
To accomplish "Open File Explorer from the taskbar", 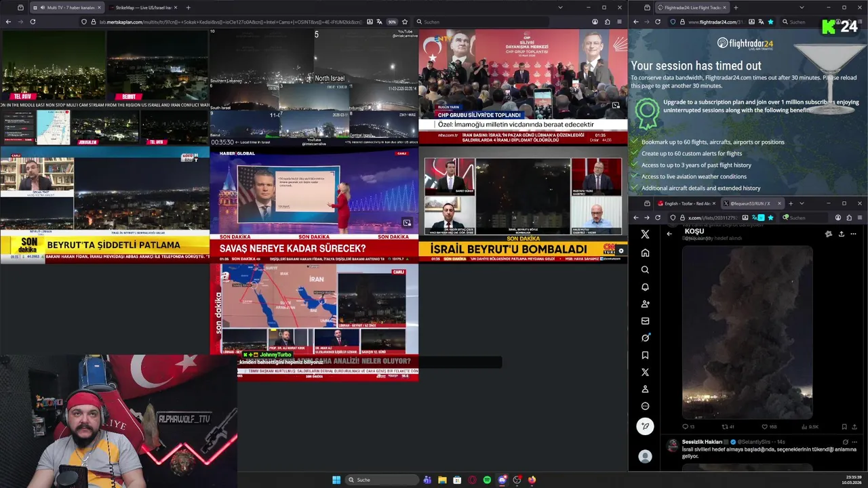I will coord(442,480).
